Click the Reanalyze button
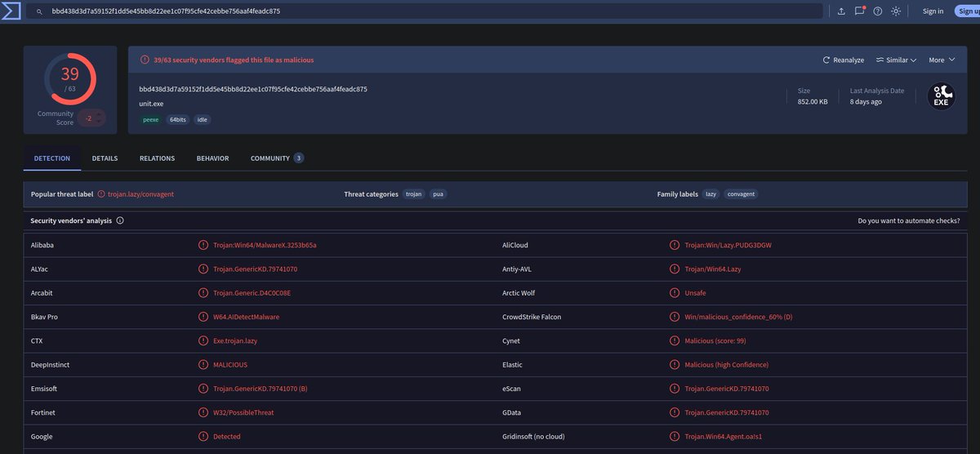Viewport: 980px width, 454px height. pos(844,60)
